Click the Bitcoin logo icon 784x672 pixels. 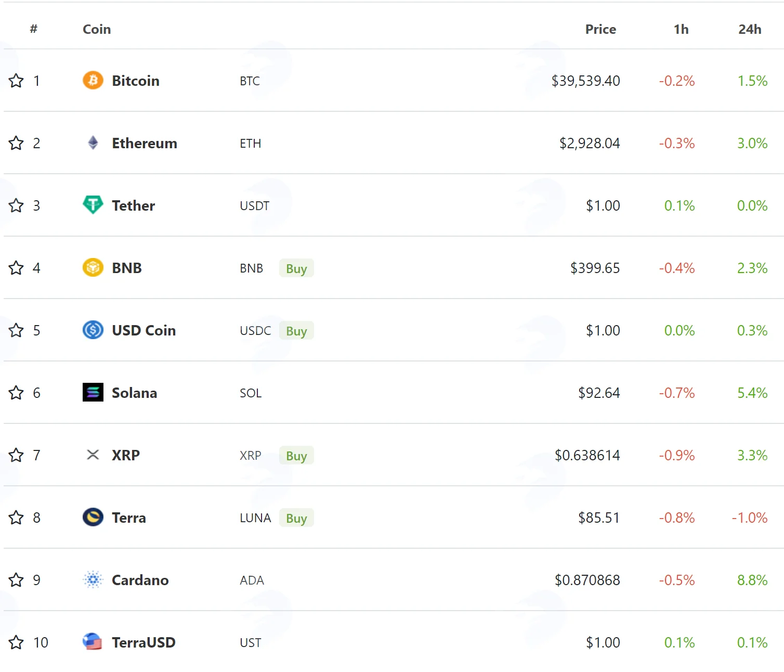coord(93,80)
